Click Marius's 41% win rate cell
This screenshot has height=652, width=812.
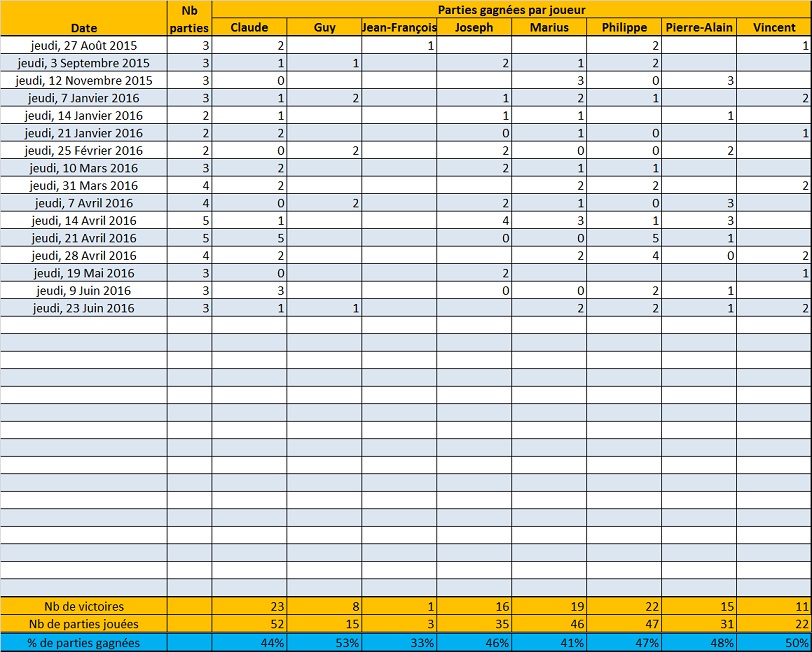pos(549,643)
